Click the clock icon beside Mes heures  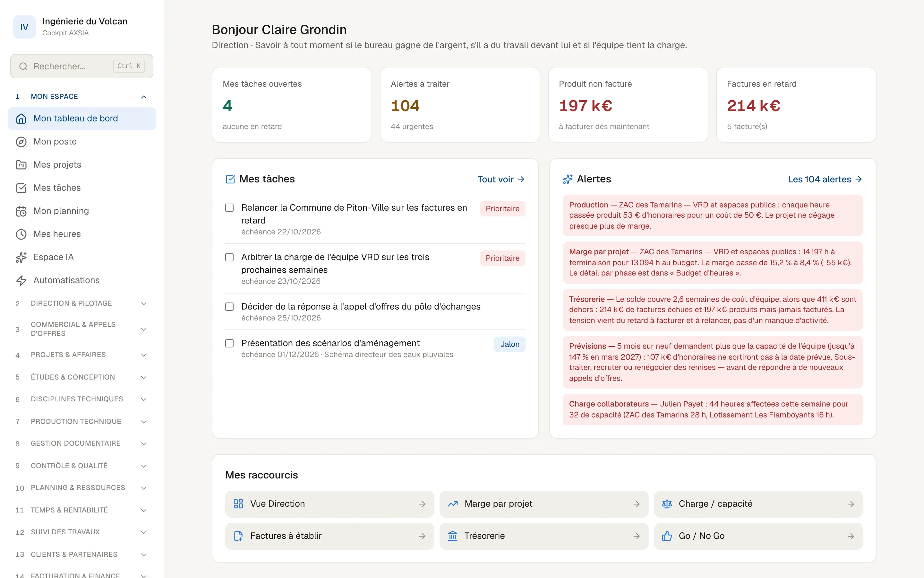pos(21,234)
